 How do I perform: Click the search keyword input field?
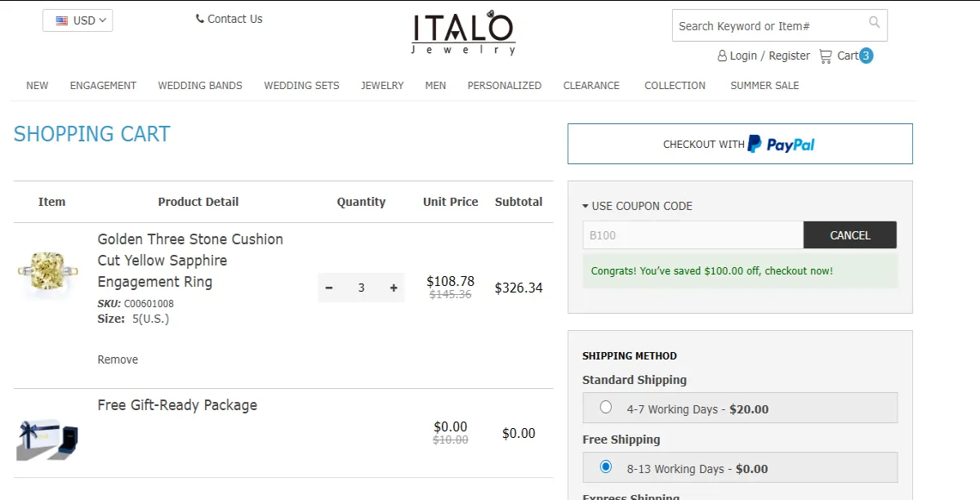(x=770, y=25)
